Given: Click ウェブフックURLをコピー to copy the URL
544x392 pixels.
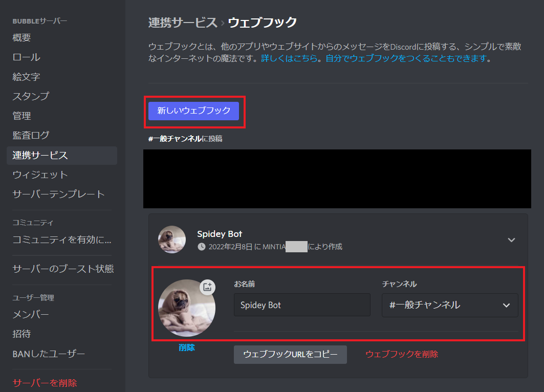Looking at the screenshot, I should (290, 354).
